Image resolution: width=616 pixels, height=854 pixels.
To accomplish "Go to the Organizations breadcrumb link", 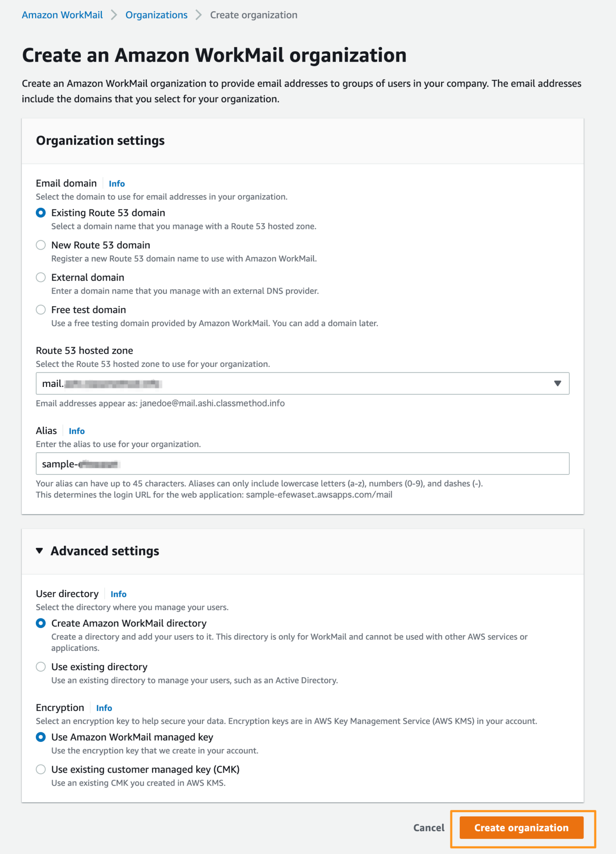I will pos(156,15).
